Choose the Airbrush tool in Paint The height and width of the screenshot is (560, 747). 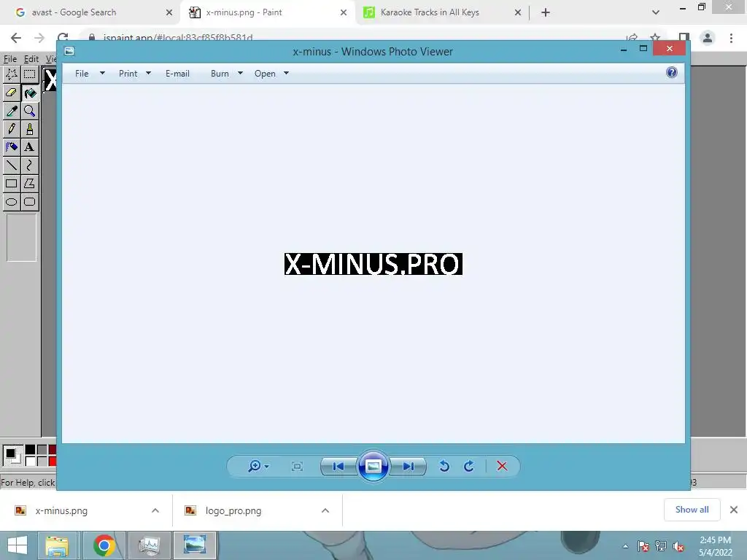point(12,147)
